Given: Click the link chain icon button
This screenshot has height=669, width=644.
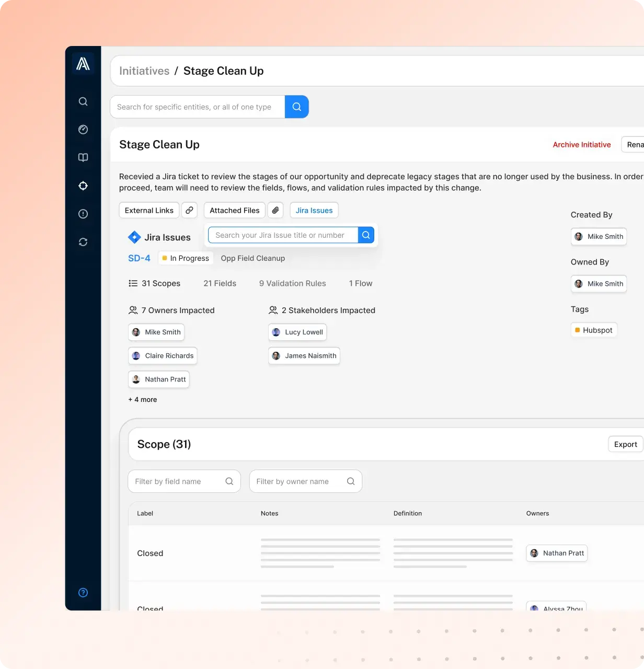Looking at the screenshot, I should (189, 210).
